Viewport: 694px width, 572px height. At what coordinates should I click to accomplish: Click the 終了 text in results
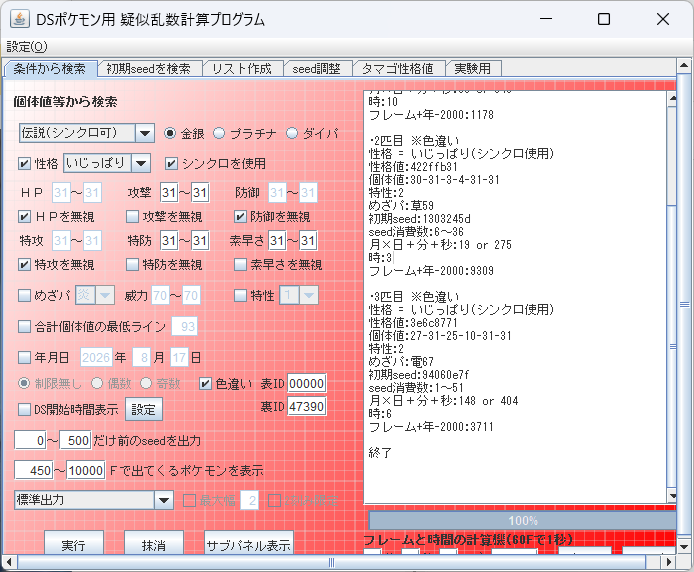point(380,453)
